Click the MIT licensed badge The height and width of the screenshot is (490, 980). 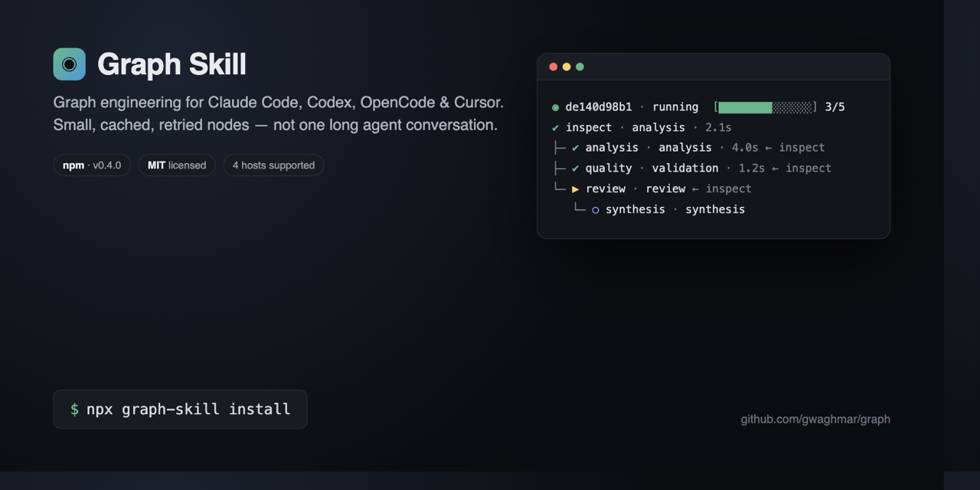[177, 165]
